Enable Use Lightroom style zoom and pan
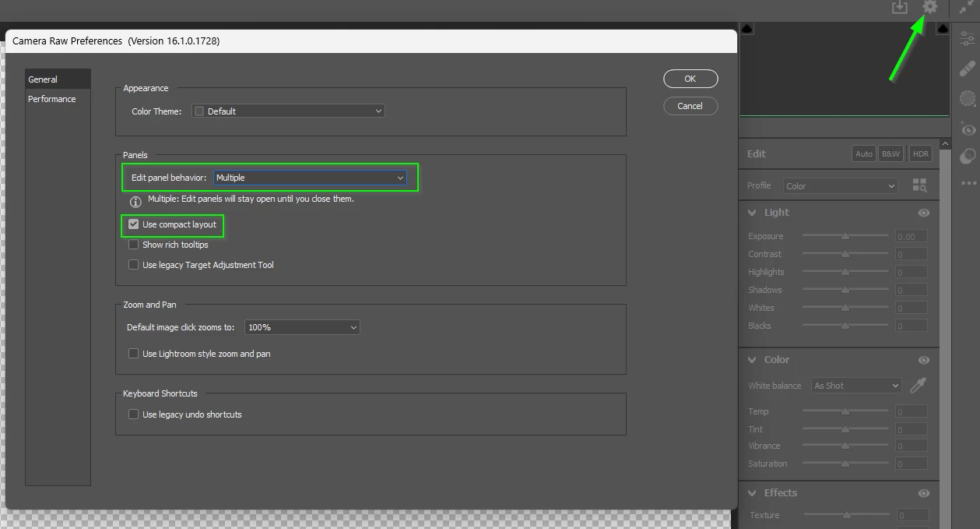980x529 pixels. click(133, 354)
